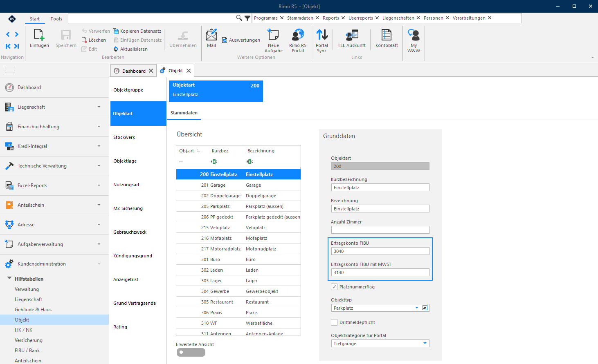Screen dimensions: 598x364
Task: Go to the first record navigation arrow
Action: pos(8,46)
